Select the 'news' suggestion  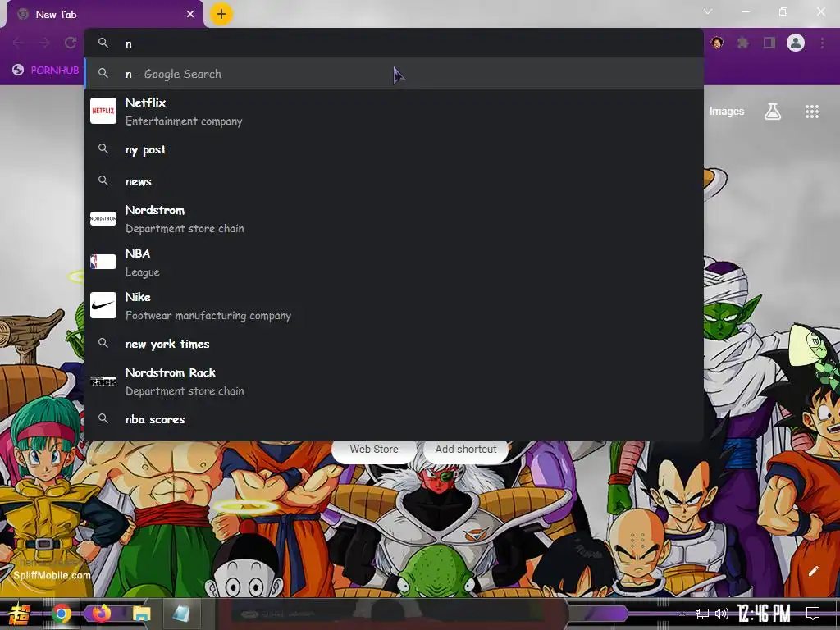tap(394, 181)
